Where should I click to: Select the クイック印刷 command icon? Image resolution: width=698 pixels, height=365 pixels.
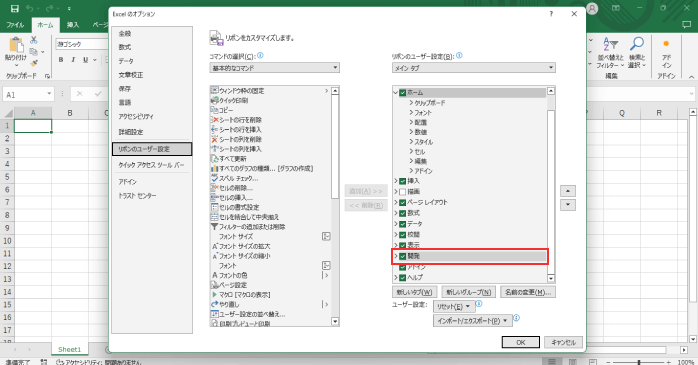point(215,101)
